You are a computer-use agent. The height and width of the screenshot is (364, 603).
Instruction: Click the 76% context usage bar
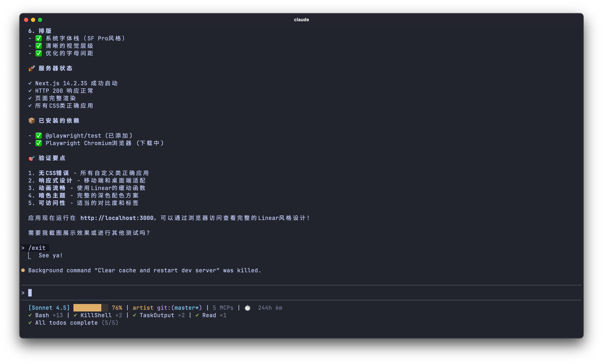tap(91, 308)
